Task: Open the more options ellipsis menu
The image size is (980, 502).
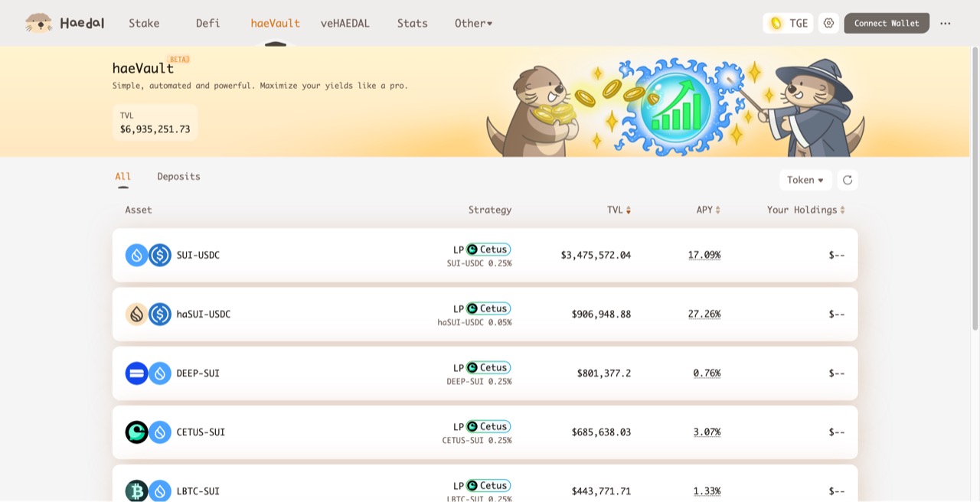Action: 946,23
